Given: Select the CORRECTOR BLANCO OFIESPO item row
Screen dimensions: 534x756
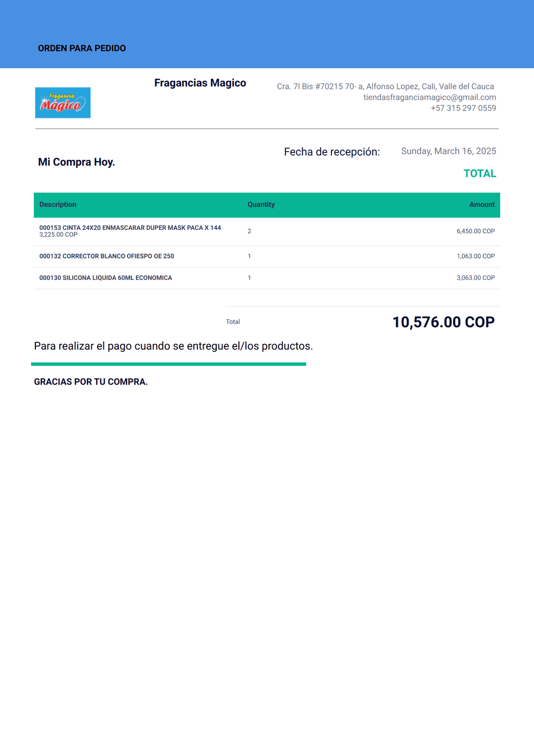Looking at the screenshot, I should [x=267, y=256].
